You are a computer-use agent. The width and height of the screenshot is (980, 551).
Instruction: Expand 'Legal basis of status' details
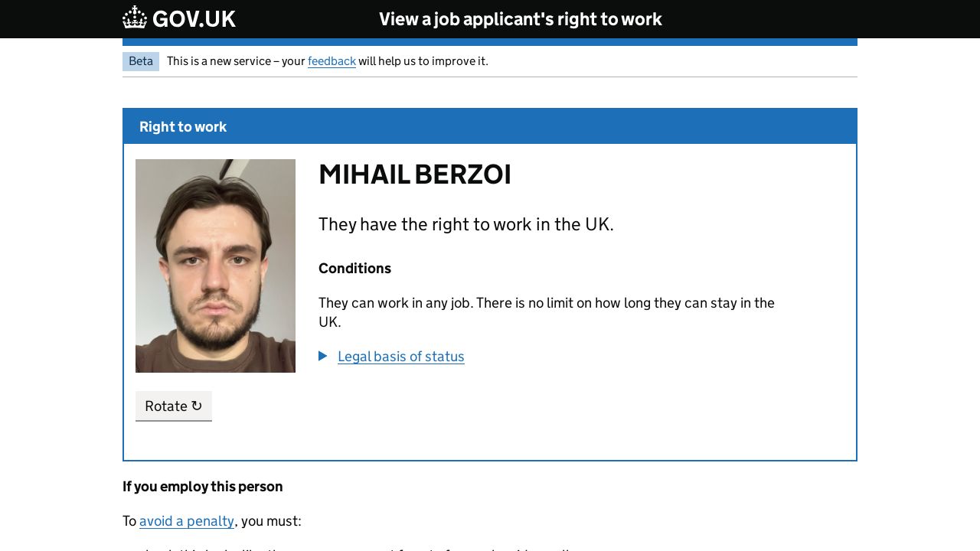click(x=400, y=357)
